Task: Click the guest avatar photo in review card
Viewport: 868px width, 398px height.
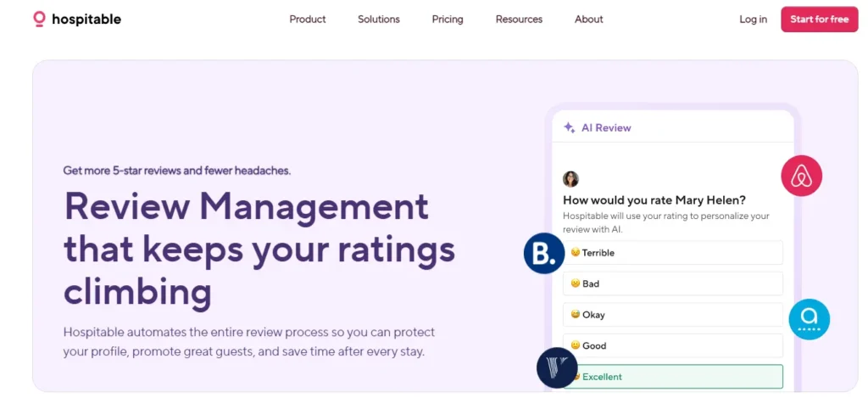Action: (570, 179)
